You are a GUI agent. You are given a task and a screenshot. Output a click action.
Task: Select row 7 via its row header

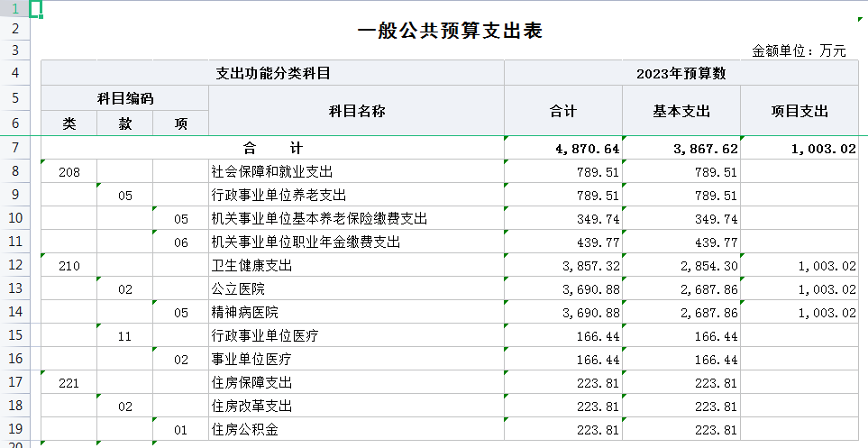tap(15, 148)
